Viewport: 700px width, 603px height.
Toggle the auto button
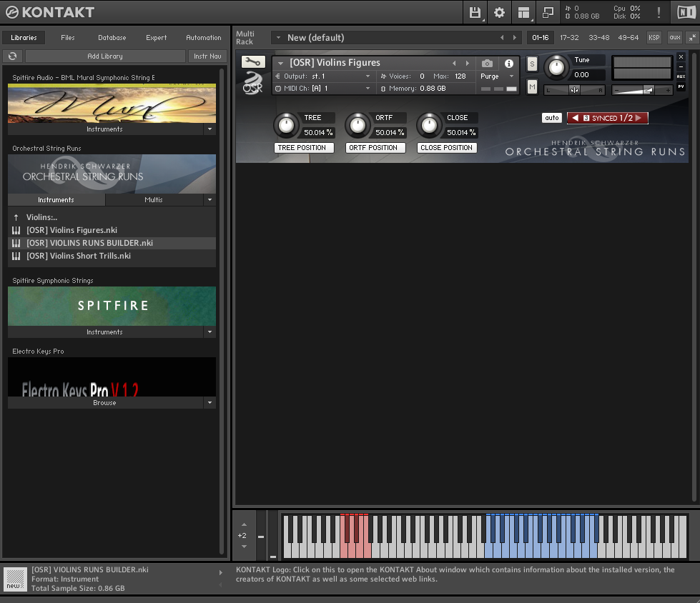click(552, 118)
